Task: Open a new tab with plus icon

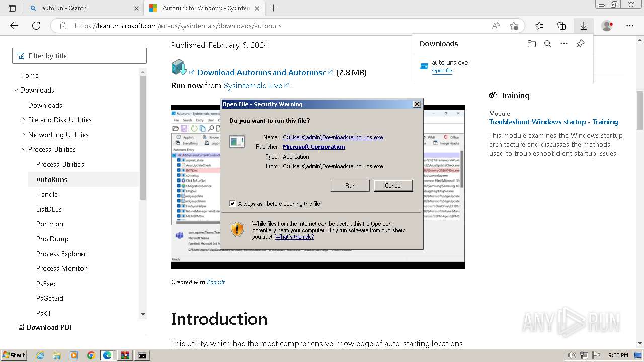Action: click(274, 8)
